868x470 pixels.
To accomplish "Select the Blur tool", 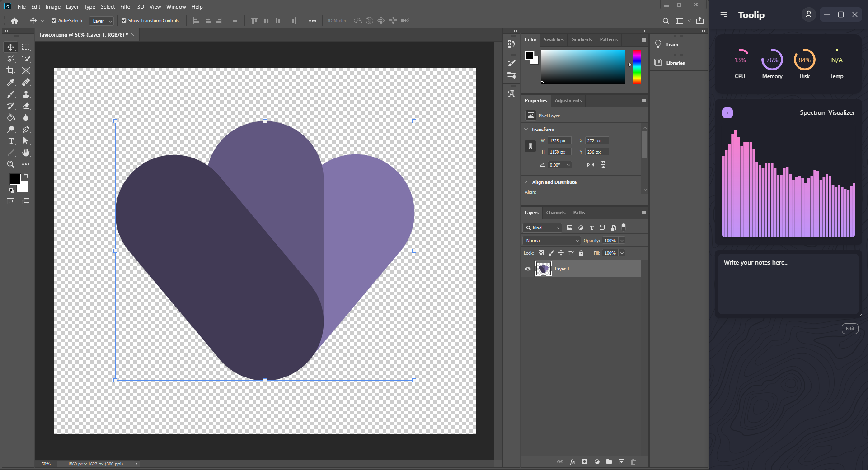I will point(26,117).
